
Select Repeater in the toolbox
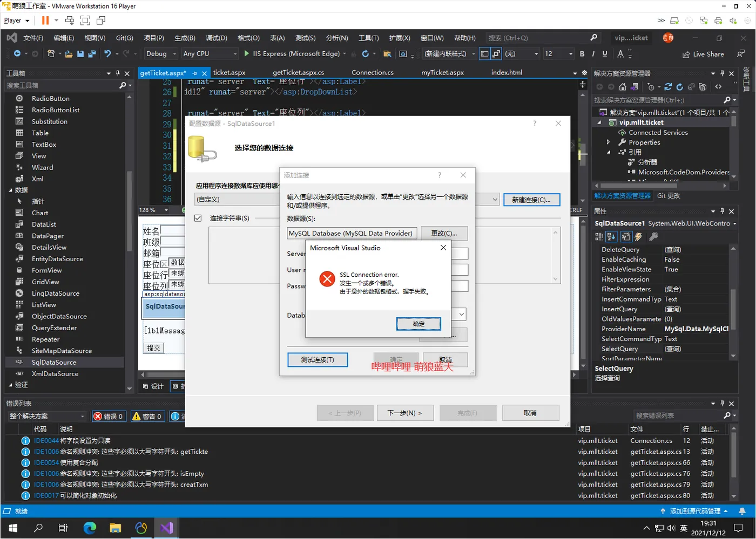click(x=45, y=339)
